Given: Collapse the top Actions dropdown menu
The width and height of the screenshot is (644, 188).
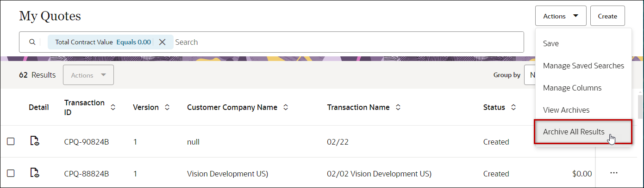Looking at the screenshot, I should tap(561, 16).
